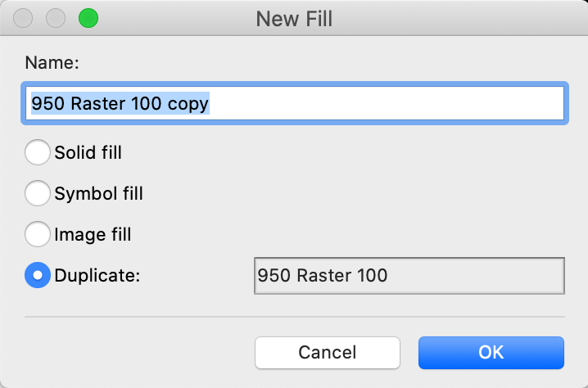Viewport: 588px width, 388px height.
Task: Click the highlighted '950 Raster 100 copy' text
Action: (x=120, y=103)
